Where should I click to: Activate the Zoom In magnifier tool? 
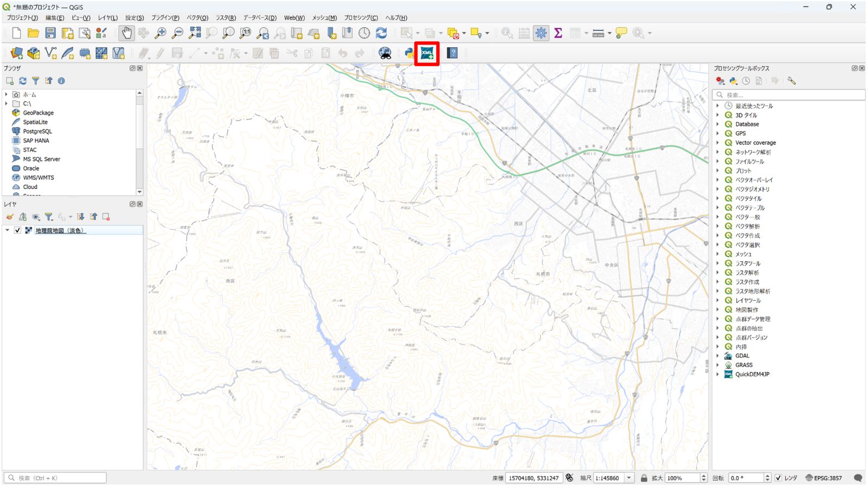coord(161,33)
